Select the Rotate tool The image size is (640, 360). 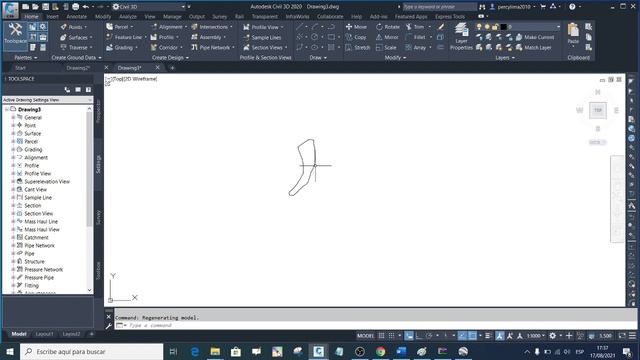pos(388,27)
